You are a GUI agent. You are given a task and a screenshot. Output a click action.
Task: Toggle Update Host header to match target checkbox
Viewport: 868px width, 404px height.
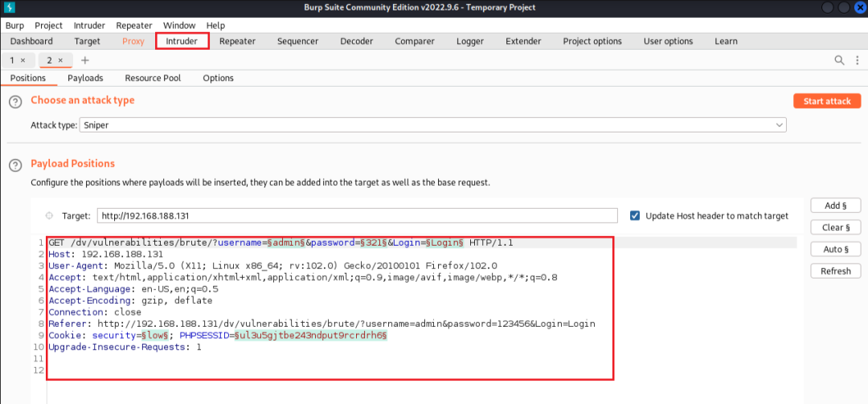click(x=635, y=216)
